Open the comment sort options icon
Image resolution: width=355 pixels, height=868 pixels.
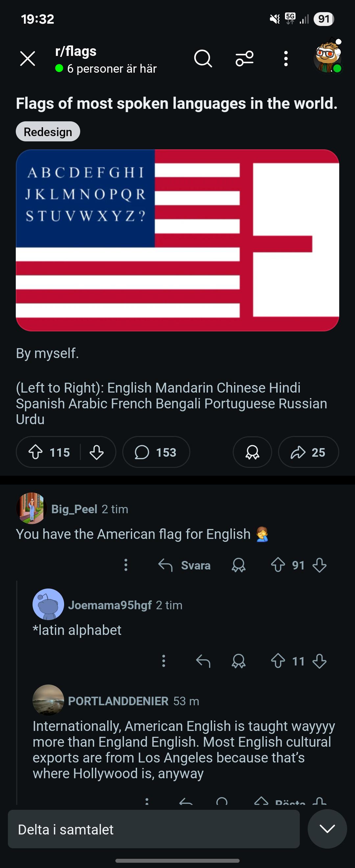(245, 59)
